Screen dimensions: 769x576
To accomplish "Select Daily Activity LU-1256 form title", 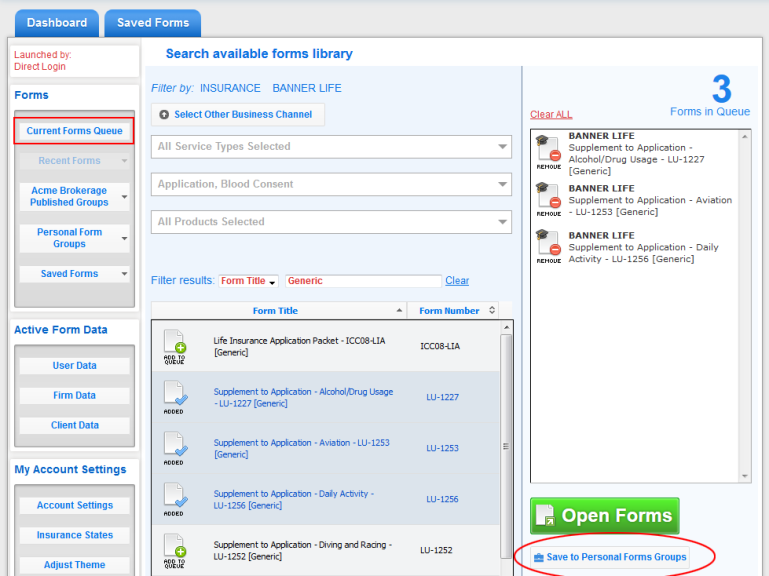I will [x=293, y=499].
